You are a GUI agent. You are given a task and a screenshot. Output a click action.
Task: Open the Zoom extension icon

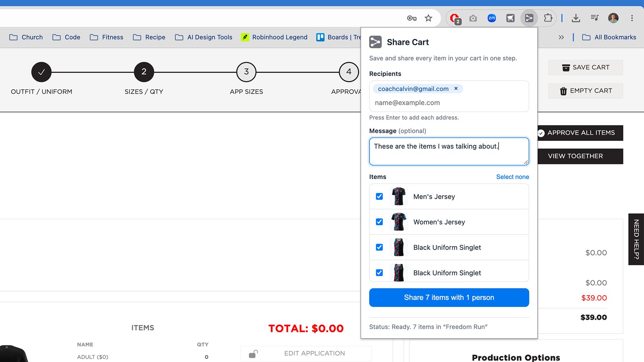(491, 18)
